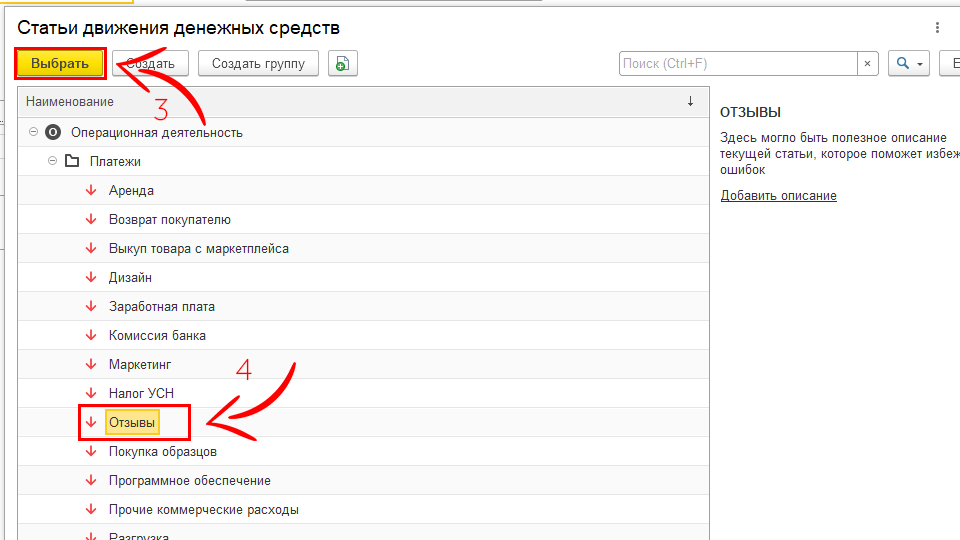
Task: Focus the Поиск (Ctrl+F) search field
Action: click(738, 64)
